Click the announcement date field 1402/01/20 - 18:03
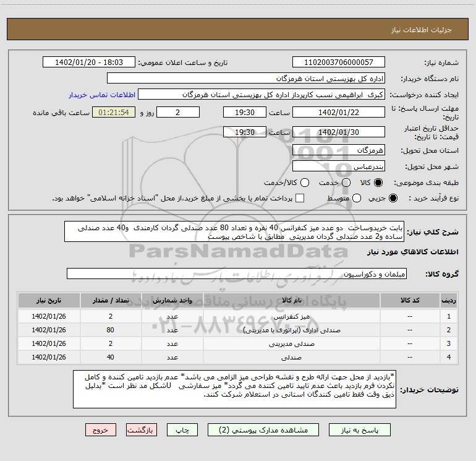The height and width of the screenshot is (461, 476). pyautogui.click(x=89, y=62)
